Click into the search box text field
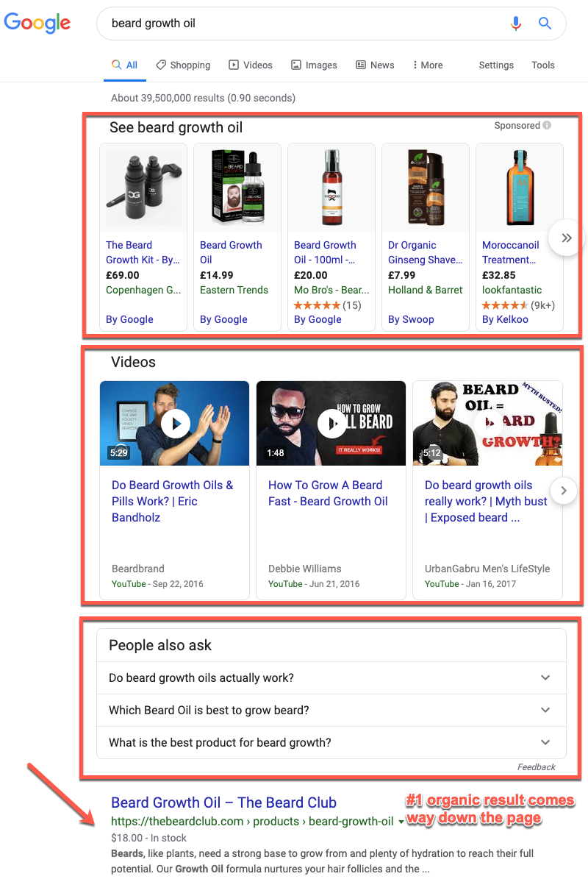This screenshot has width=588, height=893. click(294, 24)
